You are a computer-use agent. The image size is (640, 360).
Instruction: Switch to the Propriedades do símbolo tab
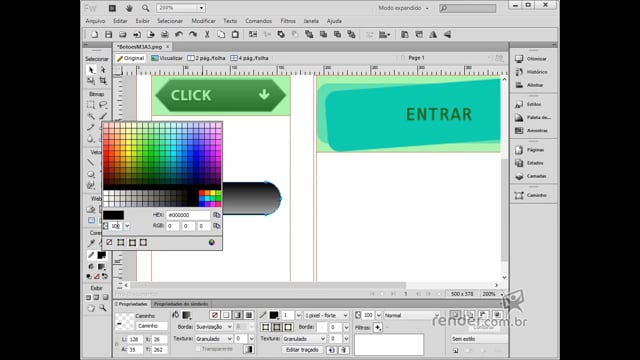click(x=181, y=304)
